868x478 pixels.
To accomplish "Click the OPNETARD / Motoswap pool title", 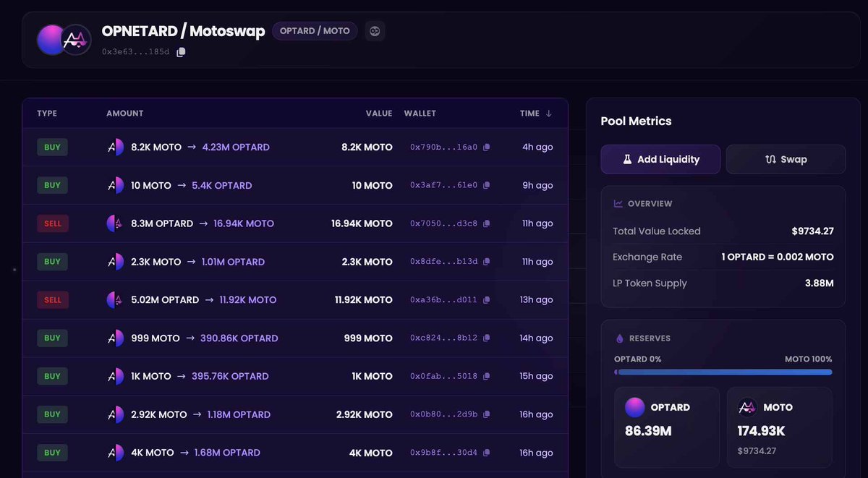I will click(183, 31).
